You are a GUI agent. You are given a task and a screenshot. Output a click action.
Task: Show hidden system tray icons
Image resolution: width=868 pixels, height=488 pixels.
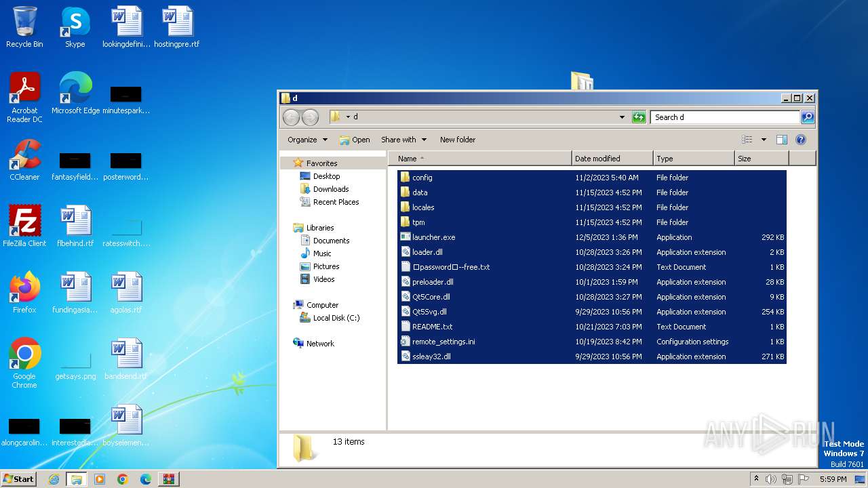click(x=756, y=479)
